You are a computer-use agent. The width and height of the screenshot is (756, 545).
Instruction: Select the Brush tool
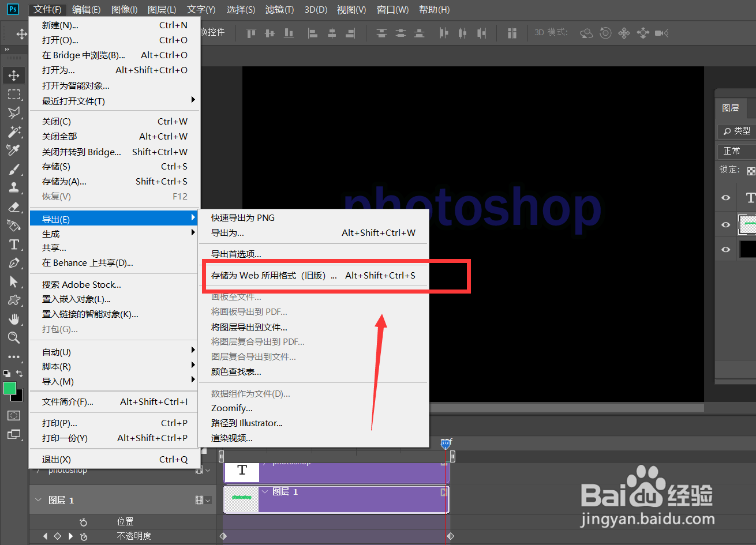coord(14,169)
